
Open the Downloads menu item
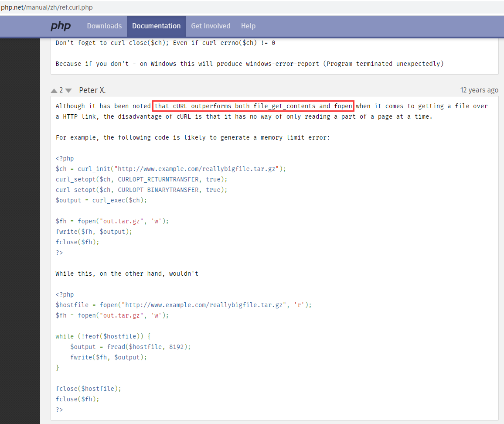click(x=104, y=26)
